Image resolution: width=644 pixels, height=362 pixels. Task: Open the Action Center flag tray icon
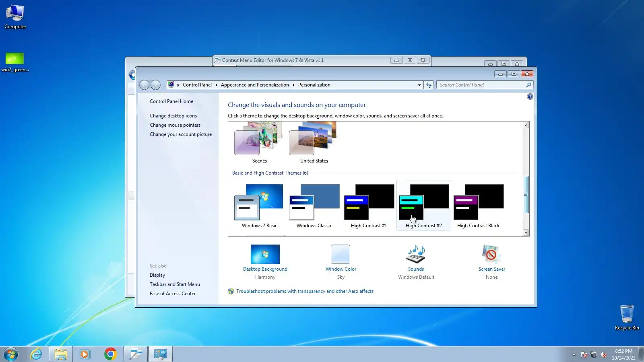click(x=584, y=354)
